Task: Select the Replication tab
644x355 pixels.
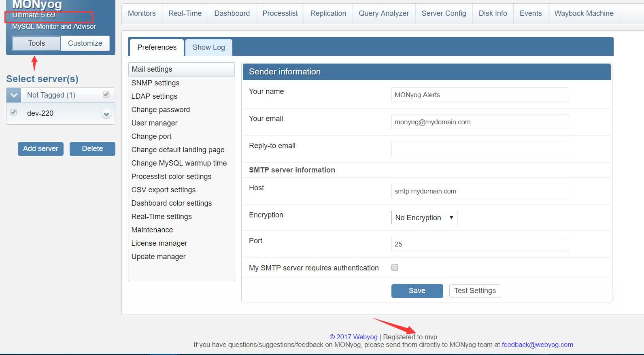Action: 328,13
